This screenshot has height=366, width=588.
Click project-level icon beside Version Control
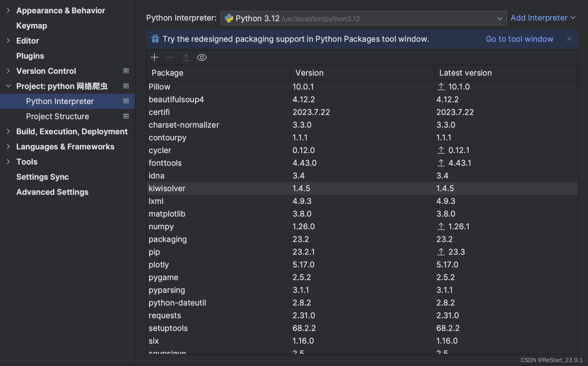(126, 71)
